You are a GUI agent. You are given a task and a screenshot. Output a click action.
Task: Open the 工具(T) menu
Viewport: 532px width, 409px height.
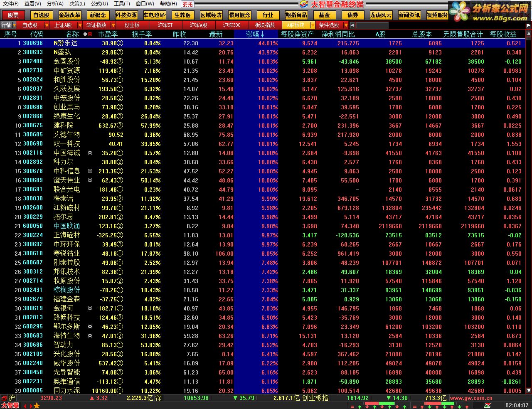tap(122, 4)
